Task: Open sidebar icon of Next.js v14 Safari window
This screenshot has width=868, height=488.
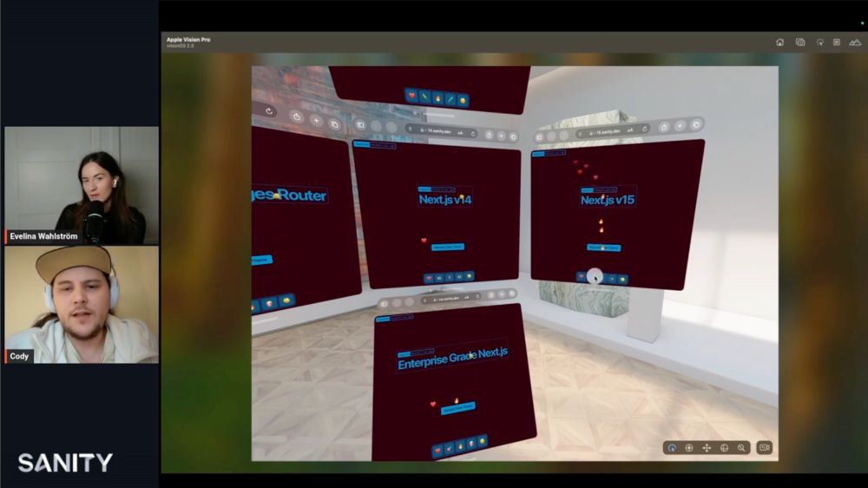Action: 360,125
